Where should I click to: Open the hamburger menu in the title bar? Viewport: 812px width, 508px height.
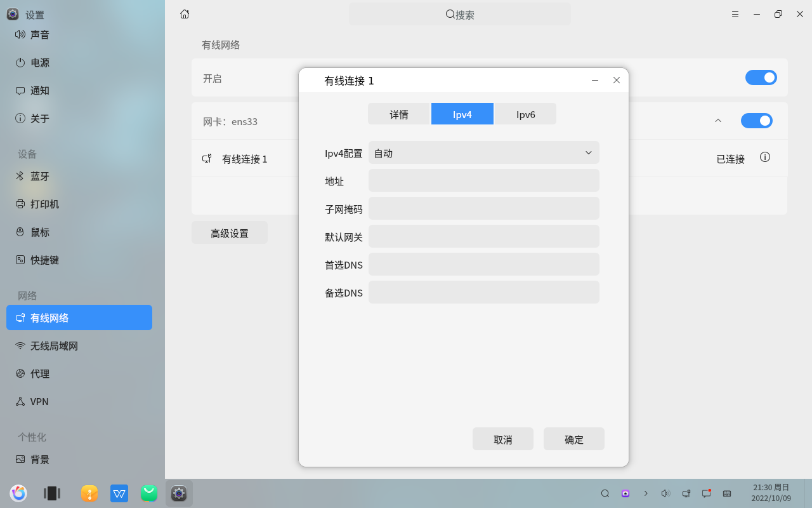pyautogui.click(x=735, y=14)
